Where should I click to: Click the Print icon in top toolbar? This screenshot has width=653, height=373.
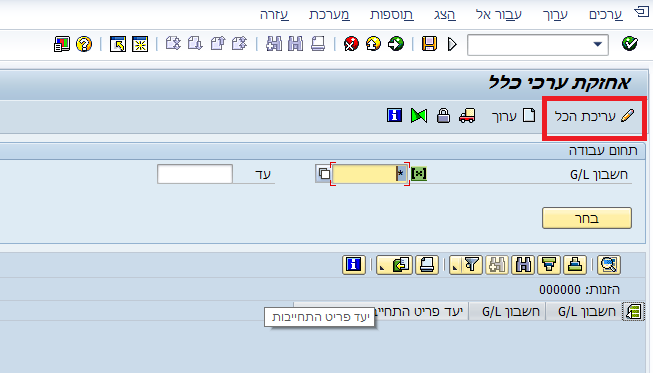tap(318, 44)
